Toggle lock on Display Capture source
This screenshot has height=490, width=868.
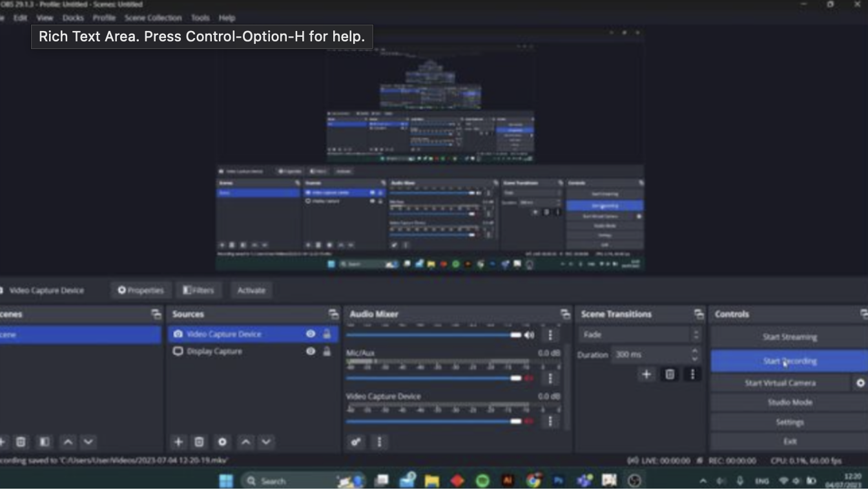point(327,351)
